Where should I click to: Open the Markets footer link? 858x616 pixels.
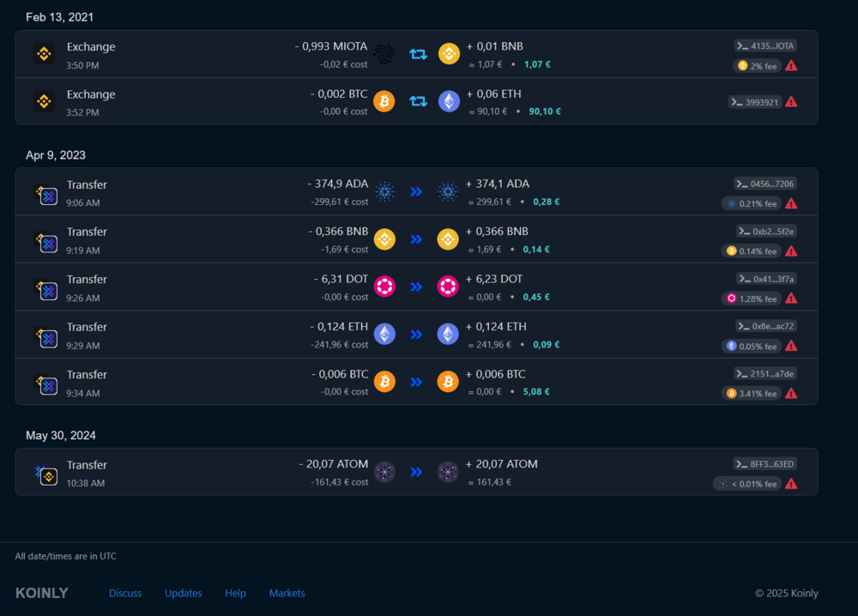click(287, 593)
